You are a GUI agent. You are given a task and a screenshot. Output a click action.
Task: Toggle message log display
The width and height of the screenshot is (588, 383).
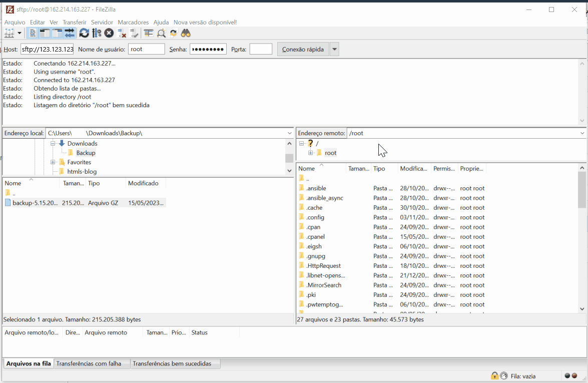[x=33, y=34]
